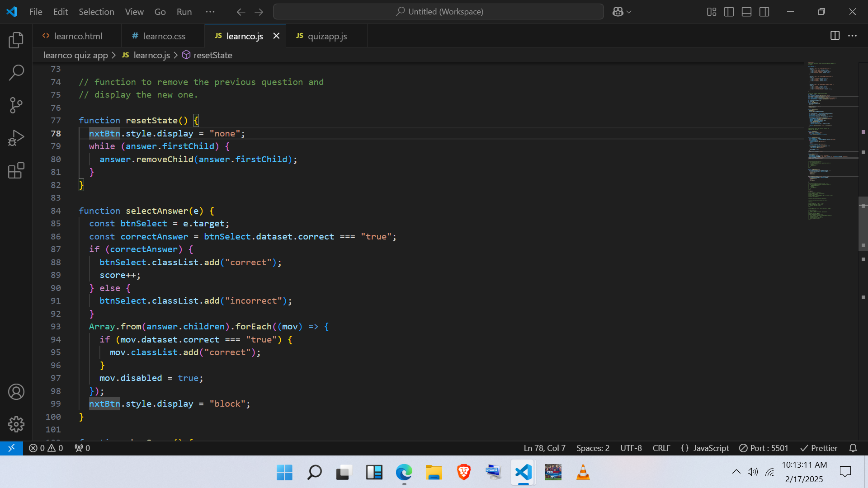Click Ln 78, Col 7 go to line
The width and height of the screenshot is (868, 488).
coord(544,448)
